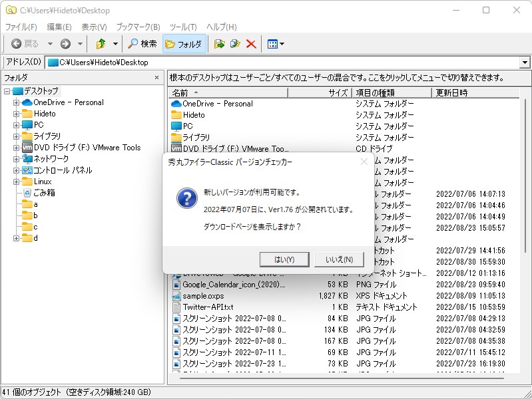Screen dimensions: 532x399
Task: Select folder a in tree
Action: 27,204
